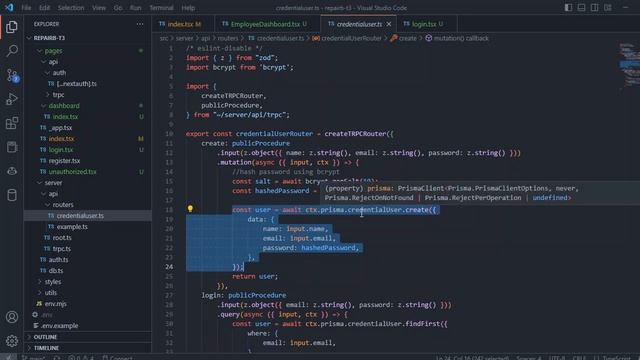640x360 pixels.
Task: Open _app.tsx file in explorer
Action: pyautogui.click(x=60, y=128)
